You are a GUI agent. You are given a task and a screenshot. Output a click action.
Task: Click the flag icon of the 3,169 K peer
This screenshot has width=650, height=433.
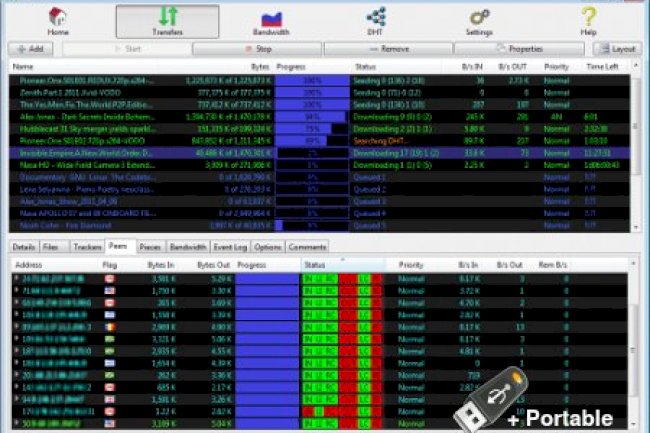coord(109,424)
